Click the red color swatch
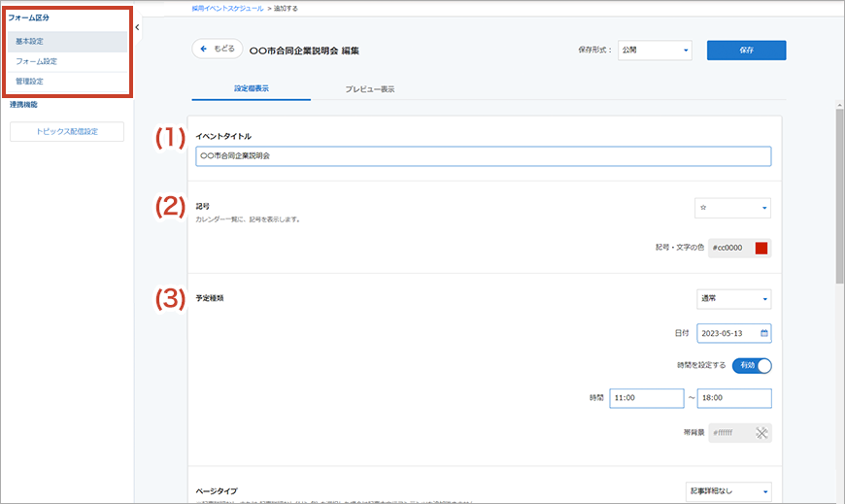The image size is (845, 504). click(761, 248)
